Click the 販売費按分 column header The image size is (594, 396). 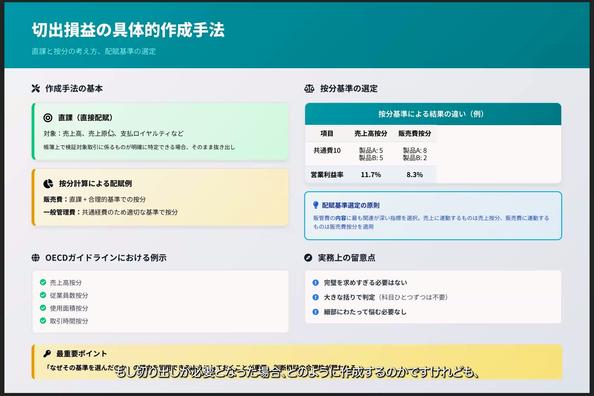tap(415, 133)
